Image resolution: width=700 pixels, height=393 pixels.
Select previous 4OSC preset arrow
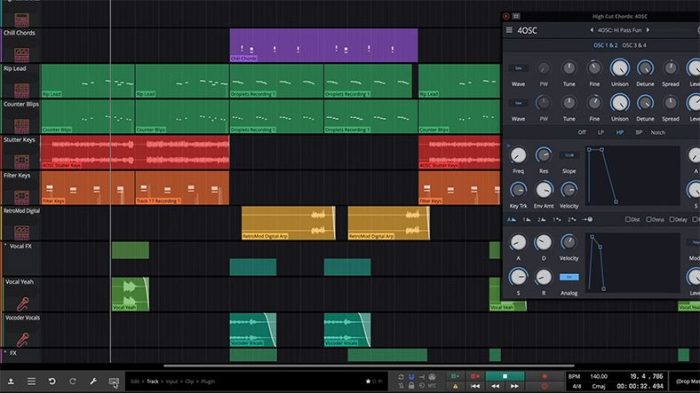[592, 30]
